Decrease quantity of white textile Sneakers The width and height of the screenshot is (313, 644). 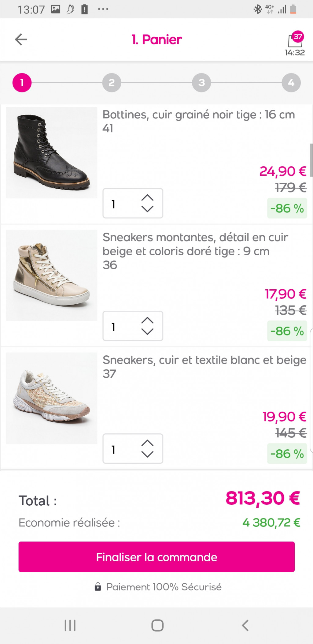point(147,454)
